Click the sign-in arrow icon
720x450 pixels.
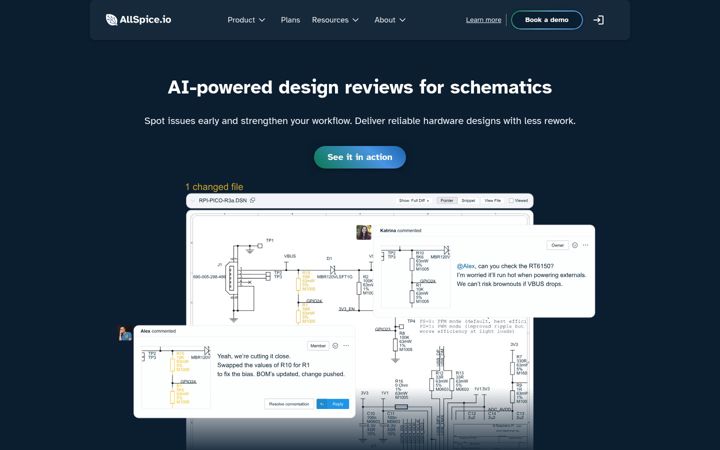[598, 20]
